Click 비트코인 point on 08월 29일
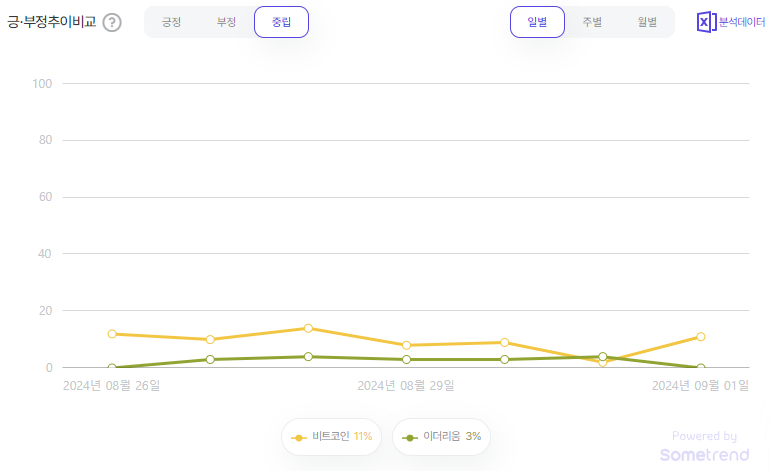 pos(406,345)
